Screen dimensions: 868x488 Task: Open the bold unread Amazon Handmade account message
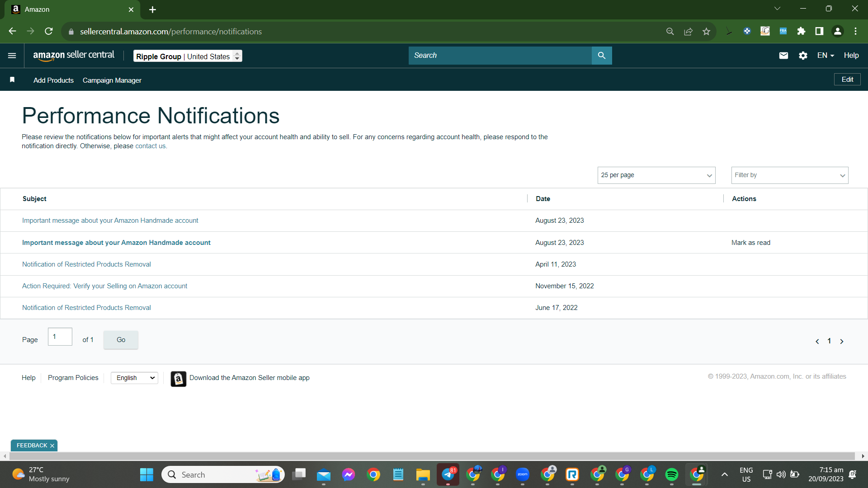click(116, 243)
